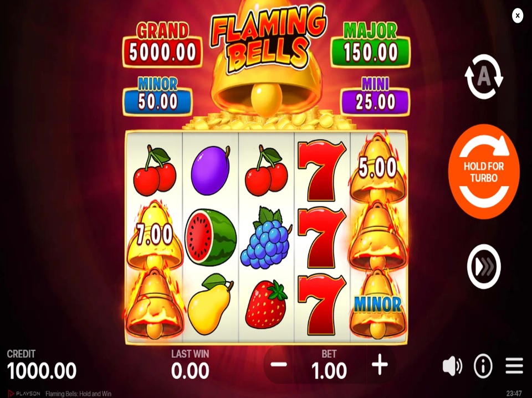Open the hamburger menu
Screen dimensions: 532x398
point(514,366)
